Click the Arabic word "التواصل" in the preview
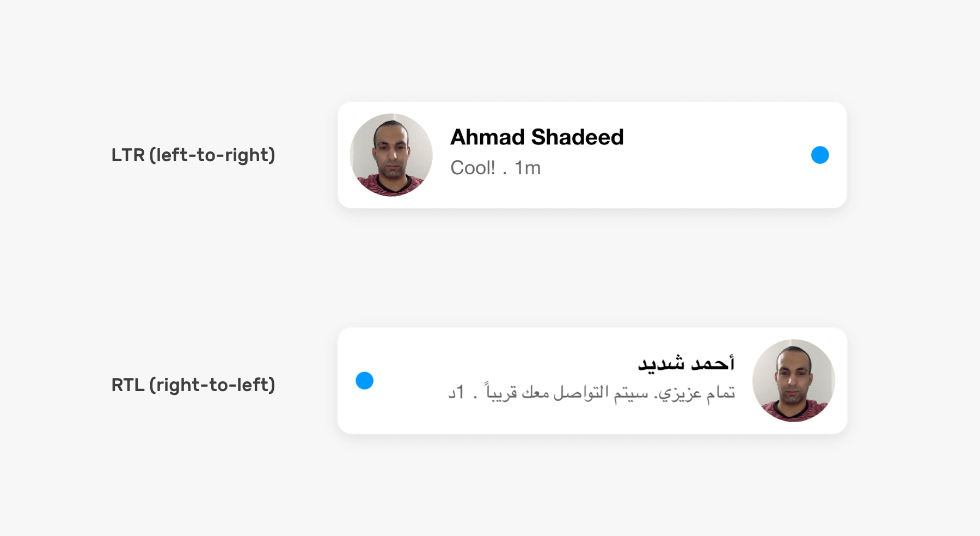Image resolution: width=980 pixels, height=536 pixels. click(x=580, y=392)
